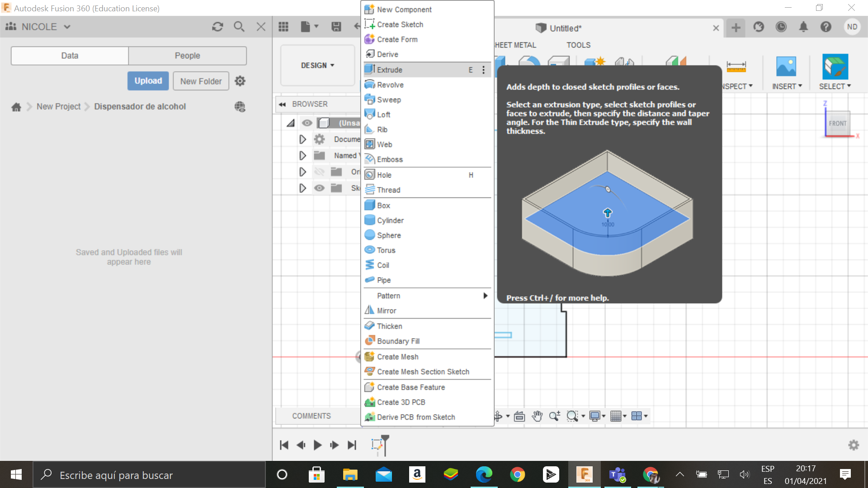Click the Measure ruler icon

point(736,67)
